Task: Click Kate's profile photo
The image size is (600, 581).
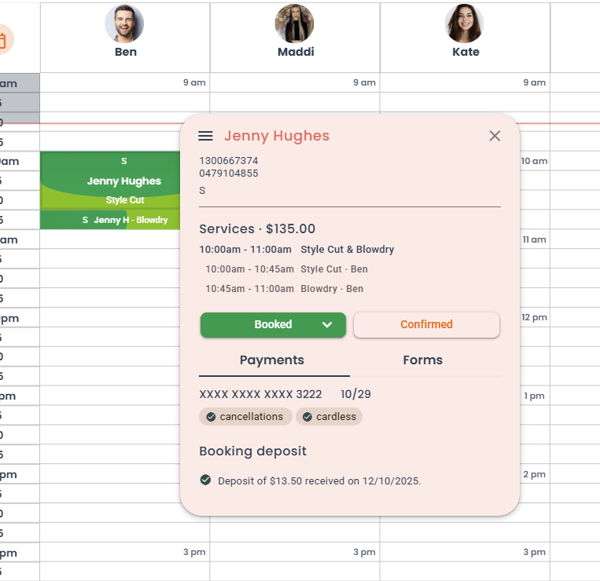Action: 465,24
